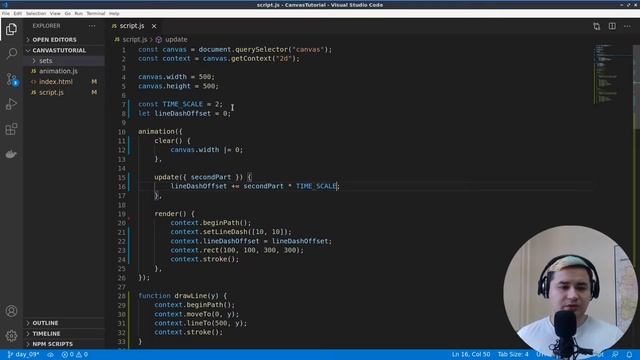Open the Help menu
This screenshot has width=640, height=360.
(114, 13)
